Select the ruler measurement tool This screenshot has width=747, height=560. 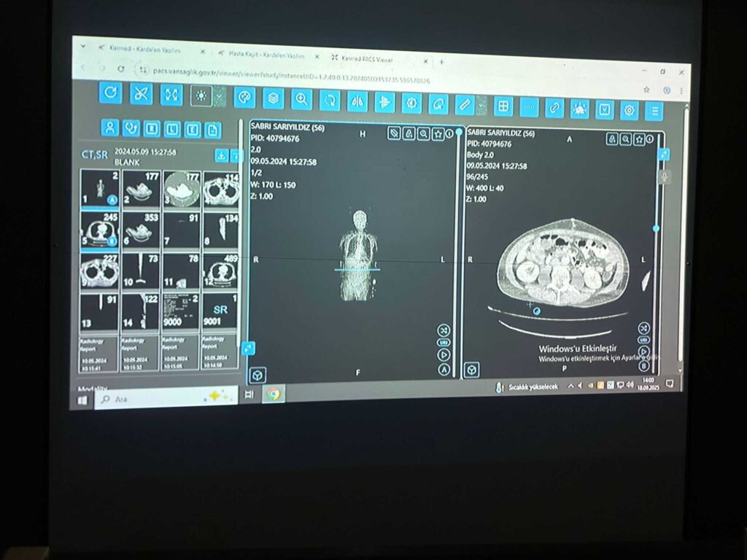pyautogui.click(x=464, y=105)
